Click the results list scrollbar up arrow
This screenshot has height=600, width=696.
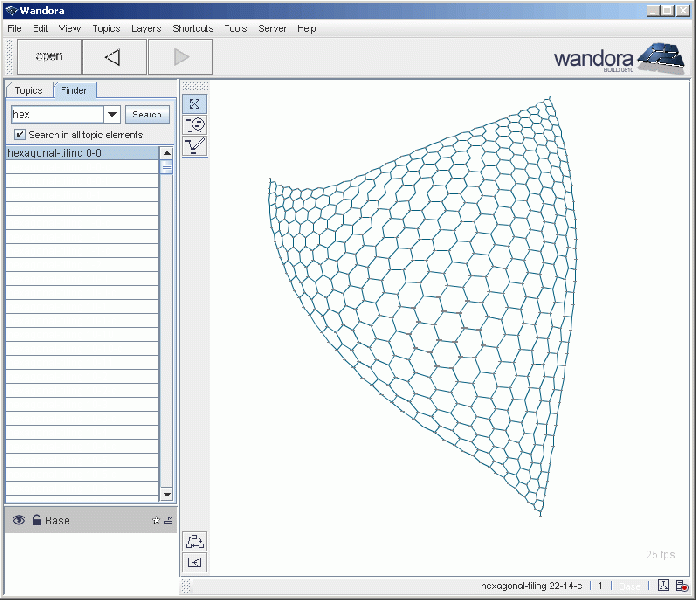(x=166, y=153)
